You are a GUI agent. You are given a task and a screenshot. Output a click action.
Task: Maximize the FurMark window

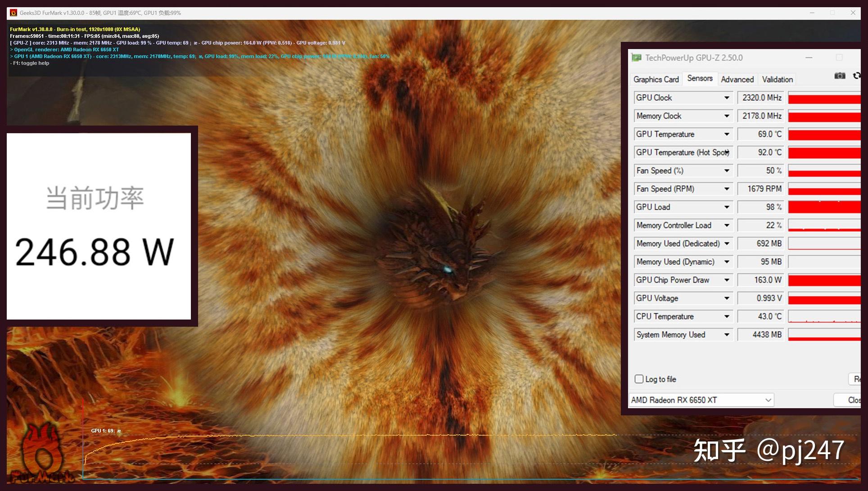coord(832,13)
